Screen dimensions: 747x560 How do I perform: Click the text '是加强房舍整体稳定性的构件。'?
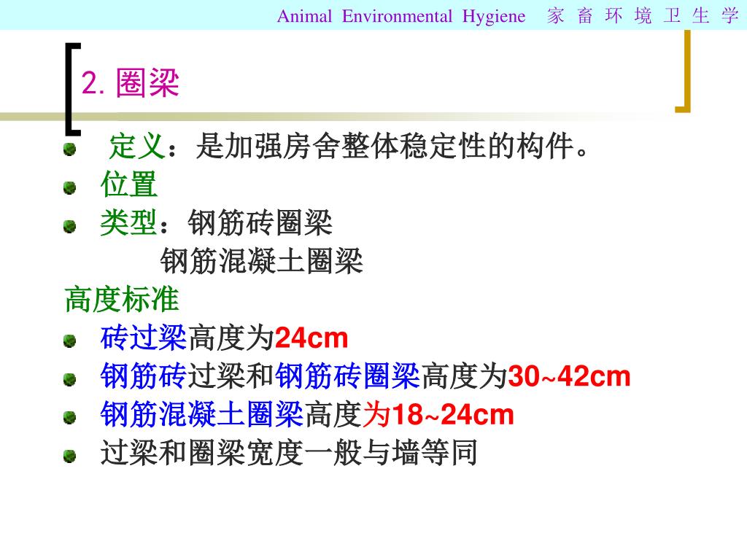pyautogui.click(x=392, y=146)
